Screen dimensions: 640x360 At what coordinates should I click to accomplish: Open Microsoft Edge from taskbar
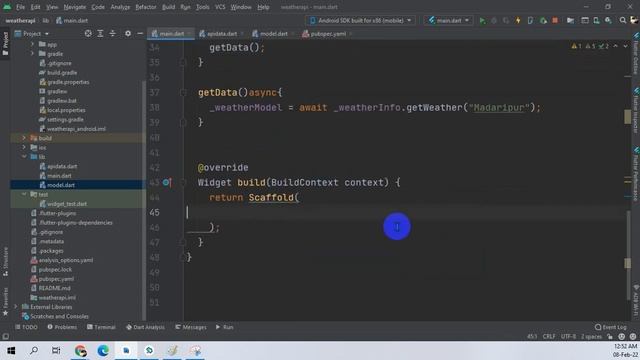103,351
